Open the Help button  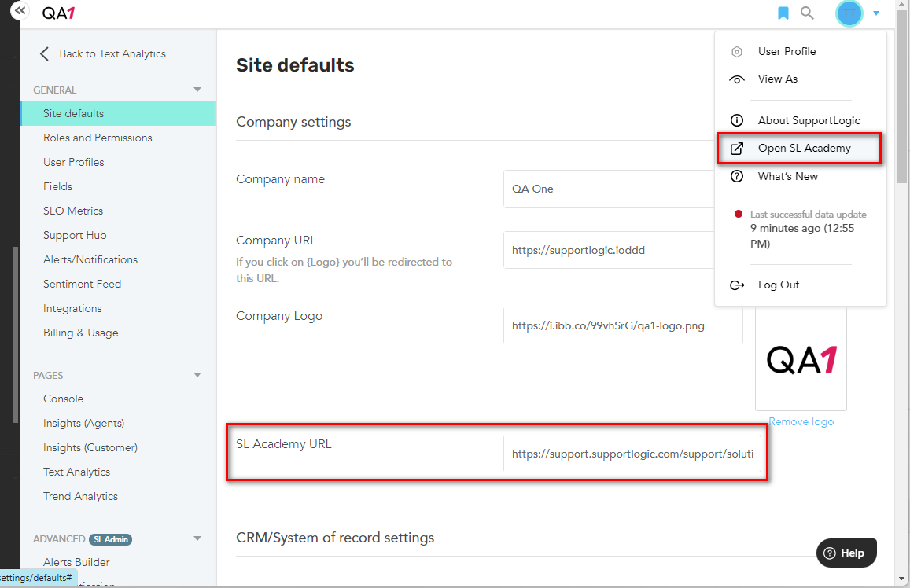(846, 553)
